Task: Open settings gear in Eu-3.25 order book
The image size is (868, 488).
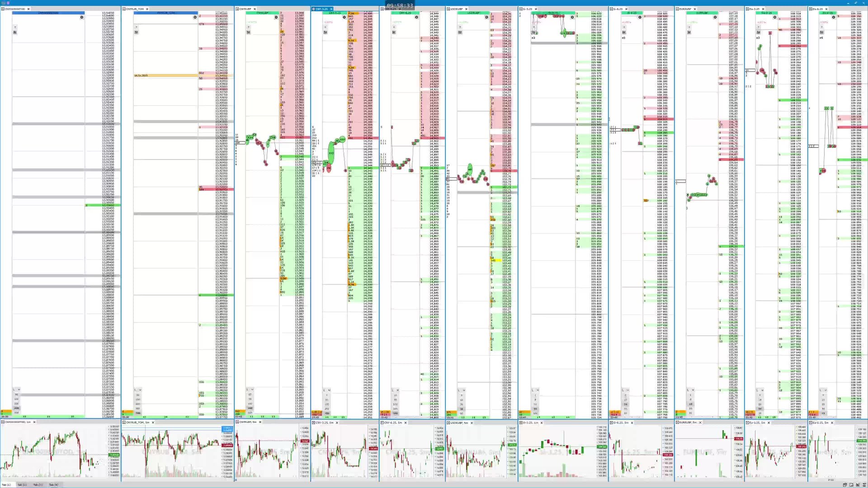Action: coord(774,17)
